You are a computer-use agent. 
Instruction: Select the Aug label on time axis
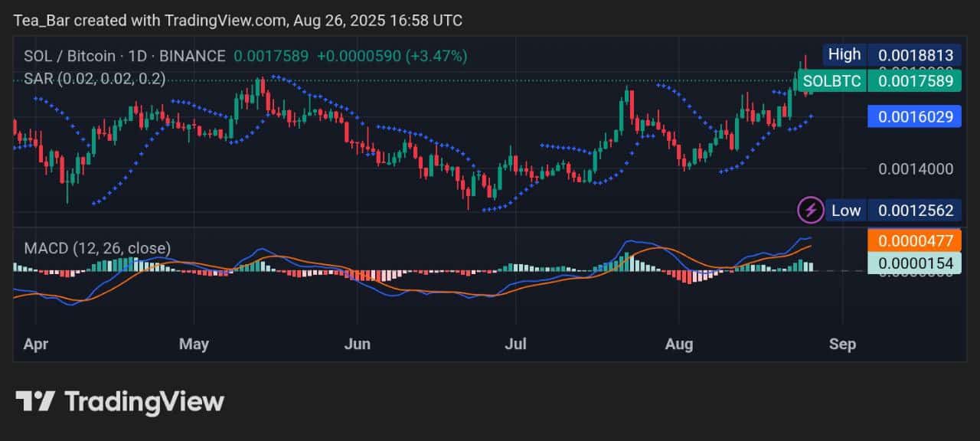pyautogui.click(x=679, y=345)
